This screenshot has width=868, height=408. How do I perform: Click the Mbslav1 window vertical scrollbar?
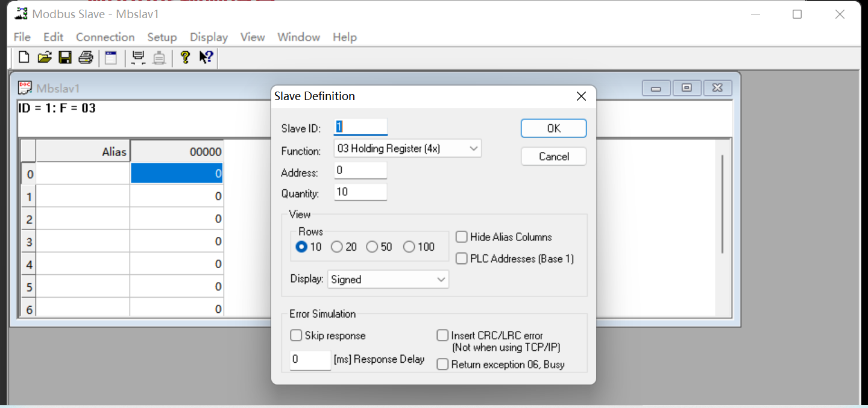[x=722, y=205]
